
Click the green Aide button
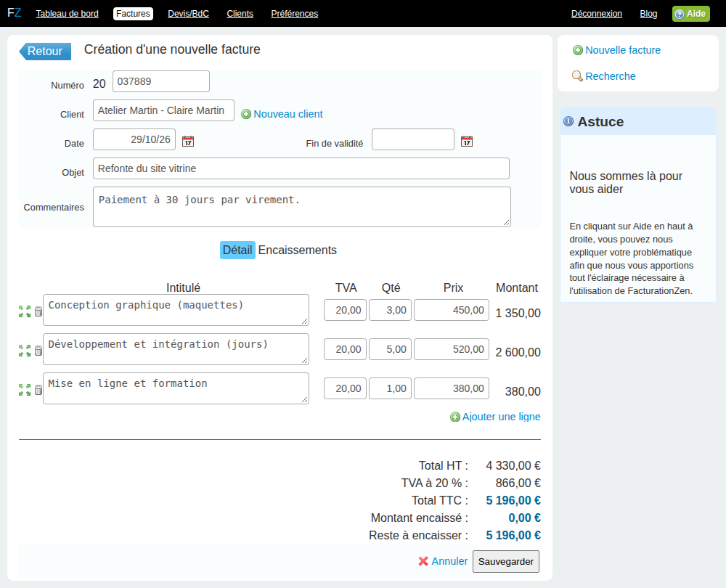(691, 13)
